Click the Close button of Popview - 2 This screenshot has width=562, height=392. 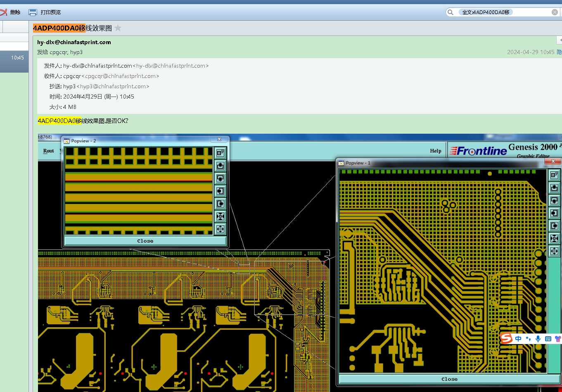pyautogui.click(x=145, y=241)
